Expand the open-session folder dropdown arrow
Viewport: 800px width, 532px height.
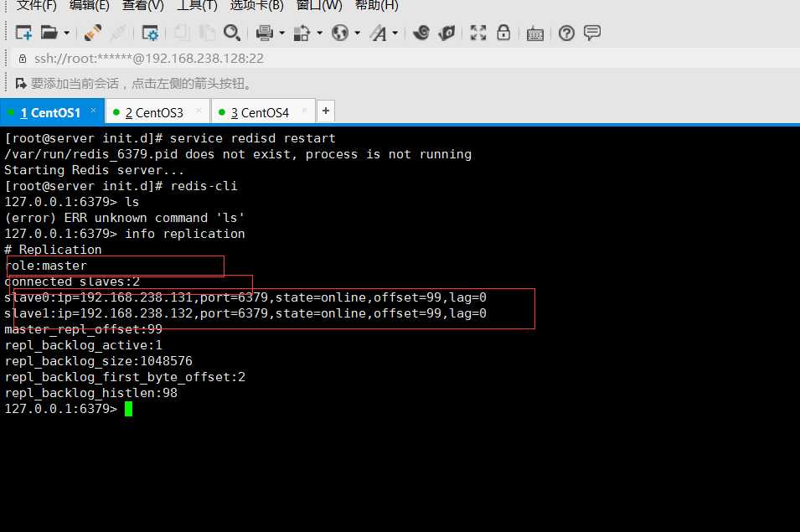(67, 34)
